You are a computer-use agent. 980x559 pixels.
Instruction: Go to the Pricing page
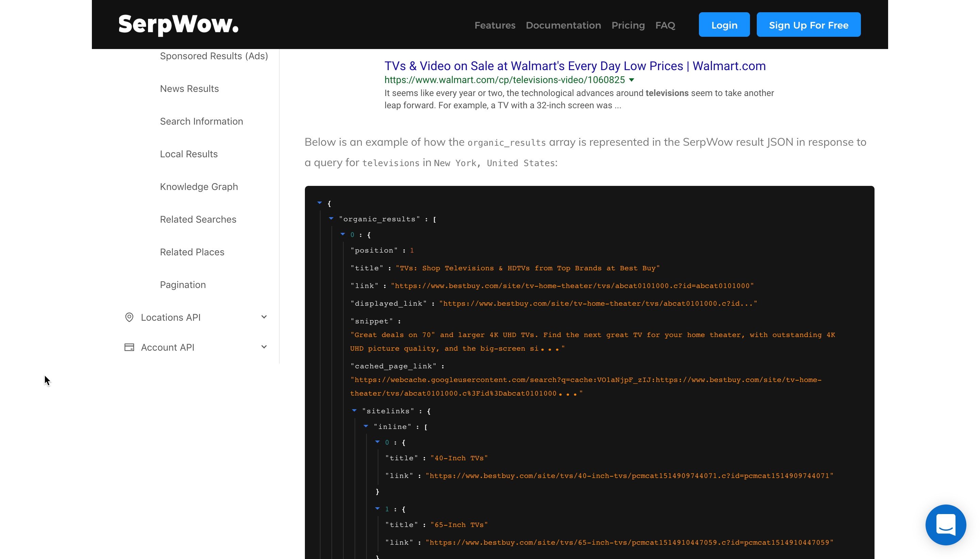[628, 25]
